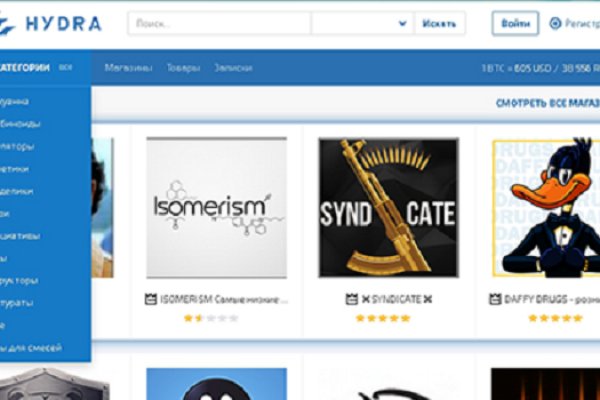Click the shop icon beside SYNDICATE title

(x=351, y=299)
